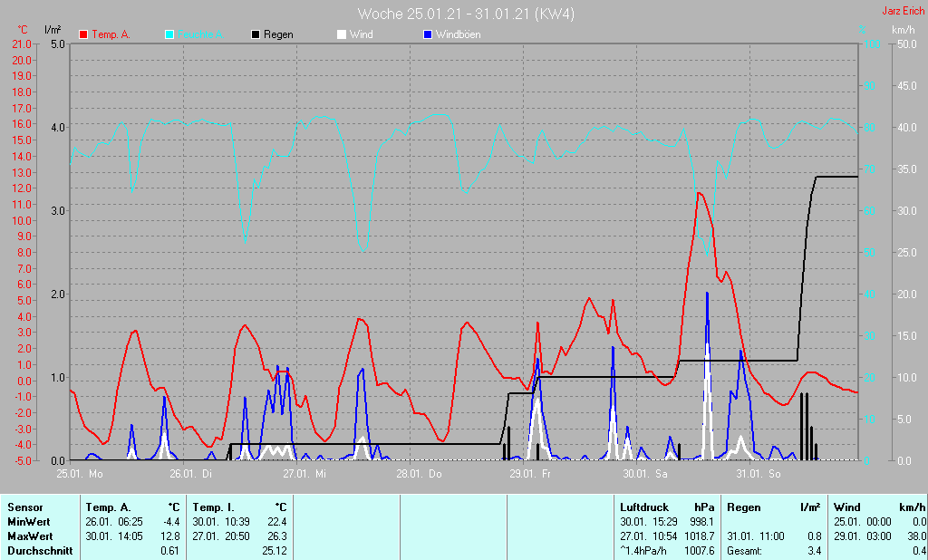The height and width of the screenshot is (560, 928).
Task: Click the '25.01. 00:00' wind minimum timestamp
Action: point(863,522)
